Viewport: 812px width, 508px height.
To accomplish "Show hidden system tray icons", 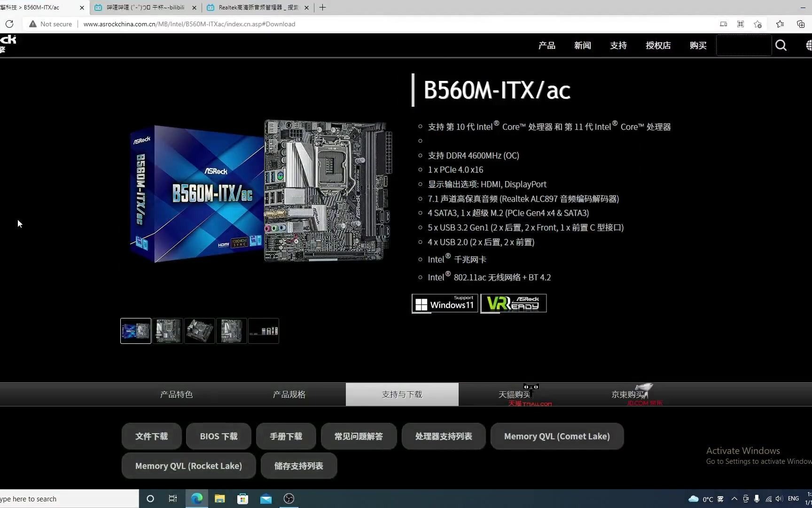I will click(734, 499).
